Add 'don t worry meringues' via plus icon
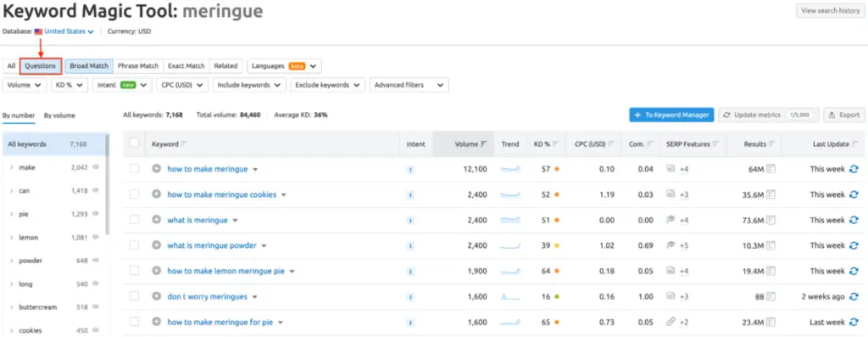The height and width of the screenshot is (337, 868). point(157,296)
